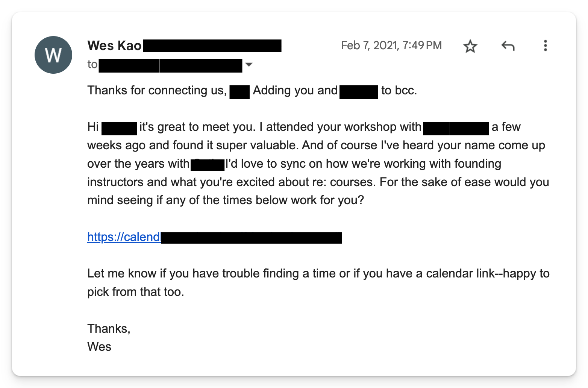Star this email
This screenshot has width=588, height=388.
point(470,46)
